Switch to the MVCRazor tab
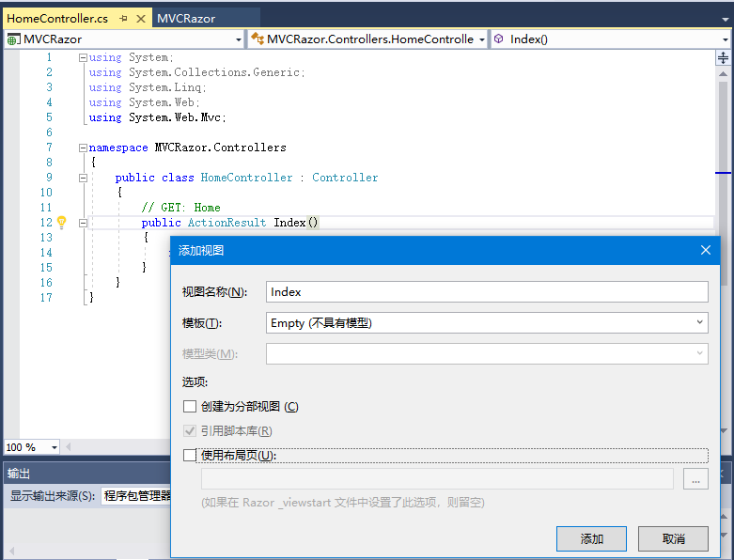This screenshot has height=560, width=734. point(186,18)
